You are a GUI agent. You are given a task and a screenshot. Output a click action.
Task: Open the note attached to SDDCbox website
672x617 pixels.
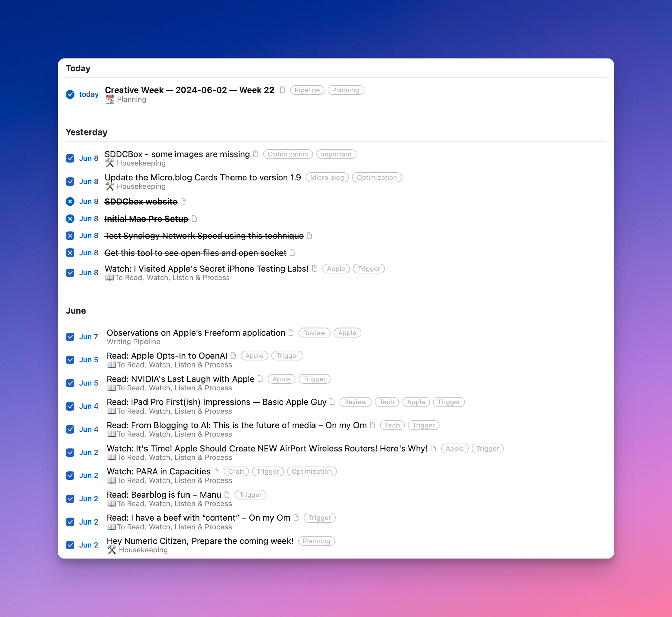183,201
